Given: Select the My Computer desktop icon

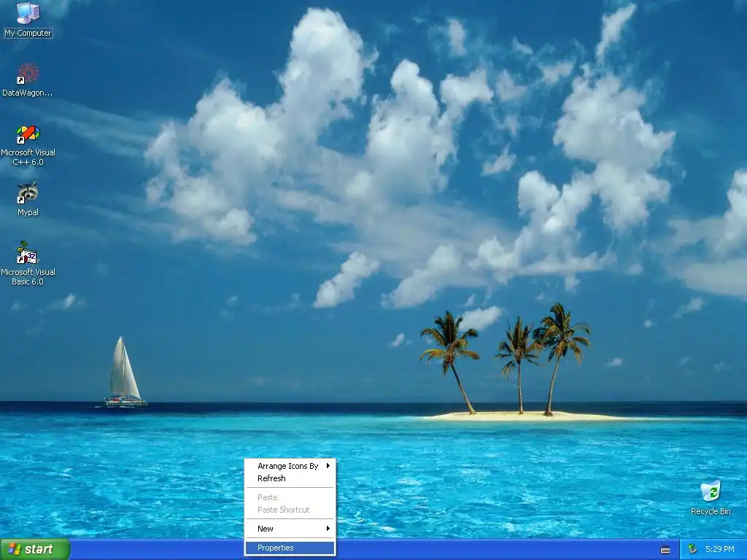Looking at the screenshot, I should [x=28, y=13].
